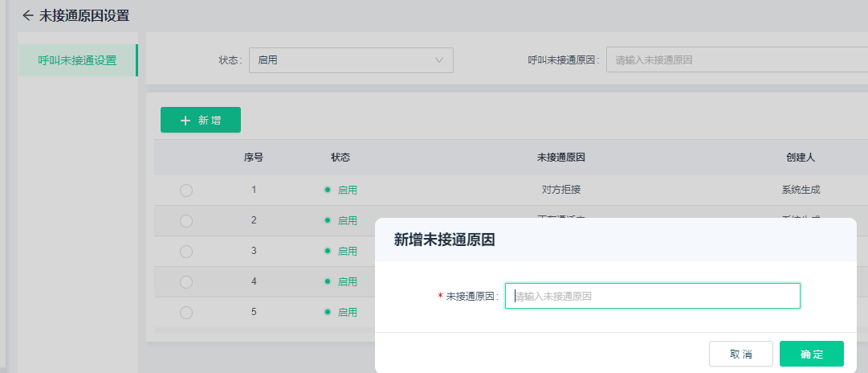The height and width of the screenshot is (373, 868).
Task: Click the 取消 button in dialog
Action: tap(740, 354)
